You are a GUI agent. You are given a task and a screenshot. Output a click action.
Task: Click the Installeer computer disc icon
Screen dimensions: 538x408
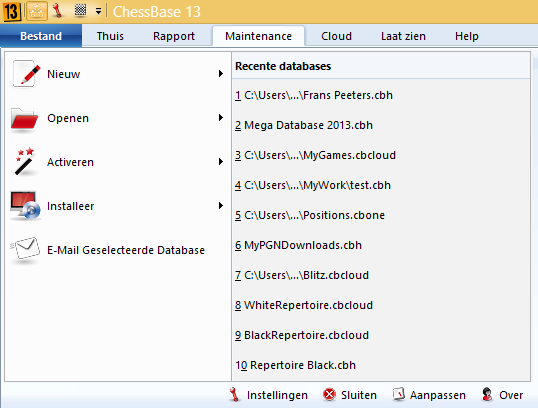(25, 206)
